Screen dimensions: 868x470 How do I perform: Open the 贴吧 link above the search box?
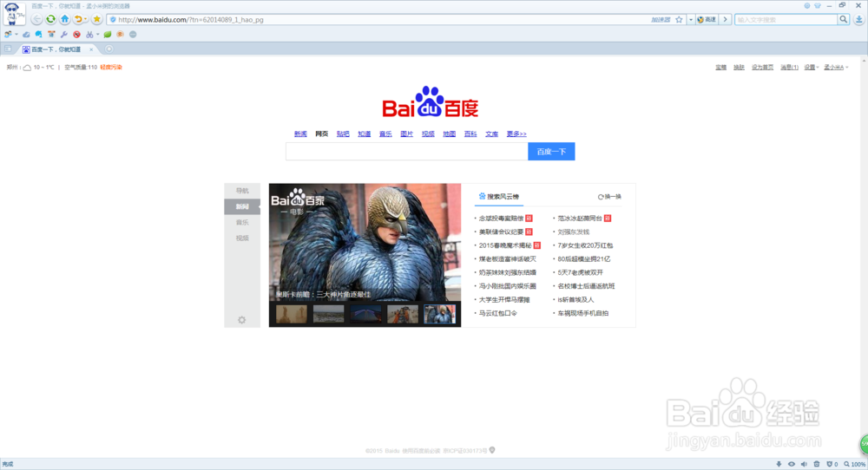(343, 134)
